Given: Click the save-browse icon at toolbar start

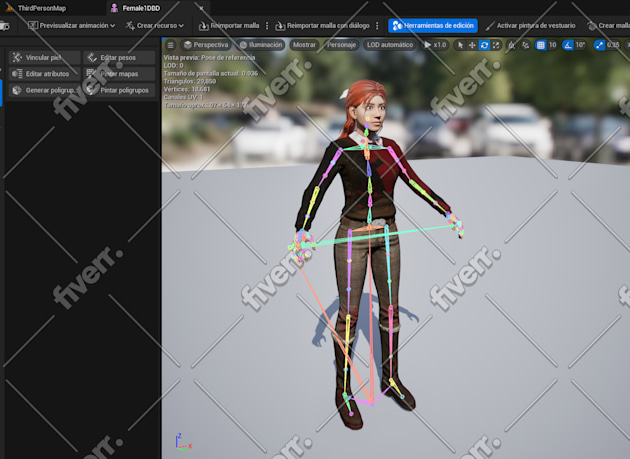Looking at the screenshot, I should (5, 26).
